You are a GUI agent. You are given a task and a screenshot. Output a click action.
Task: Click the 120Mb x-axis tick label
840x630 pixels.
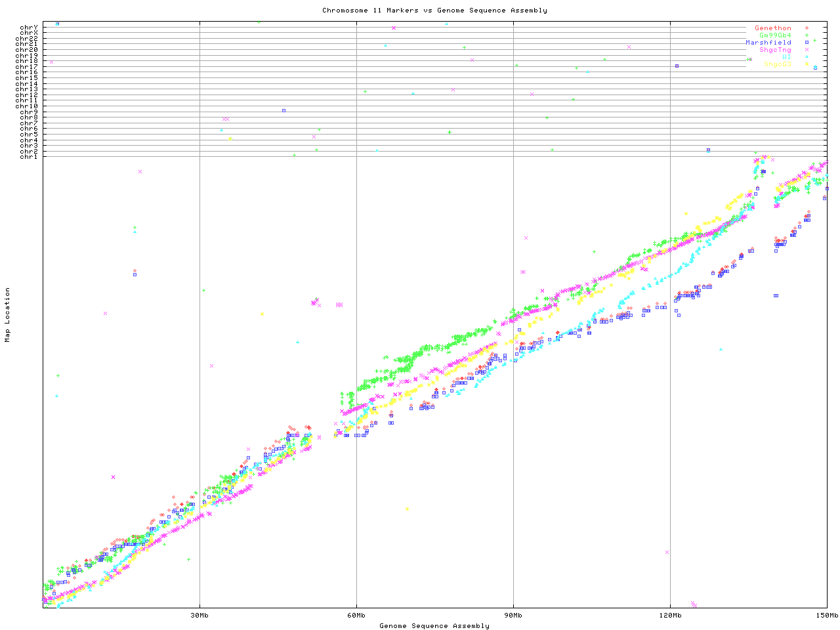(670, 616)
